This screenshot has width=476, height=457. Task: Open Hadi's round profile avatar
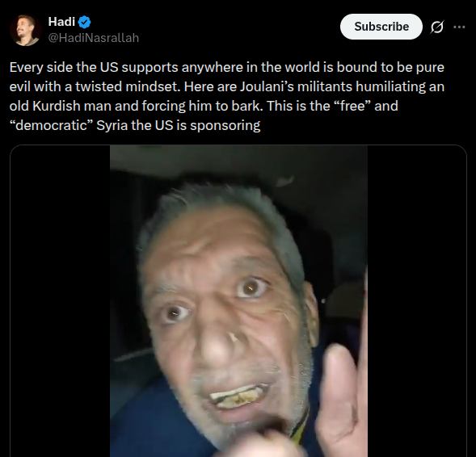tap(26, 30)
